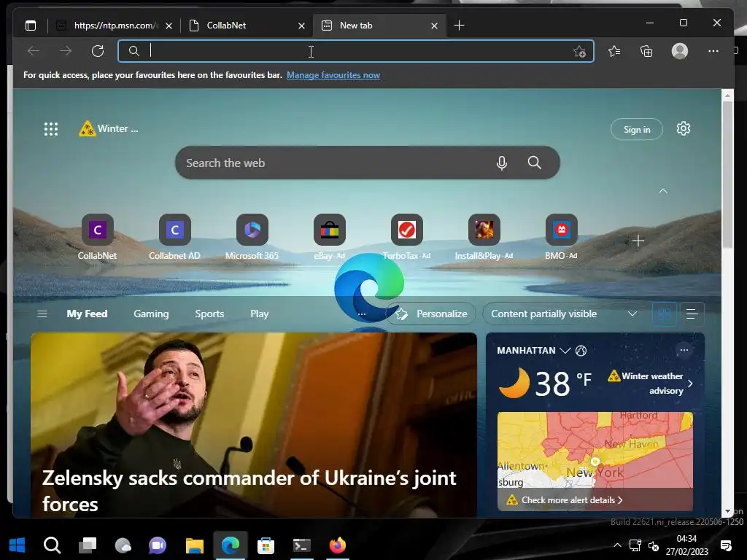Open Microsoft Store from taskbar
Screen dimensions: 747x560
point(266,545)
